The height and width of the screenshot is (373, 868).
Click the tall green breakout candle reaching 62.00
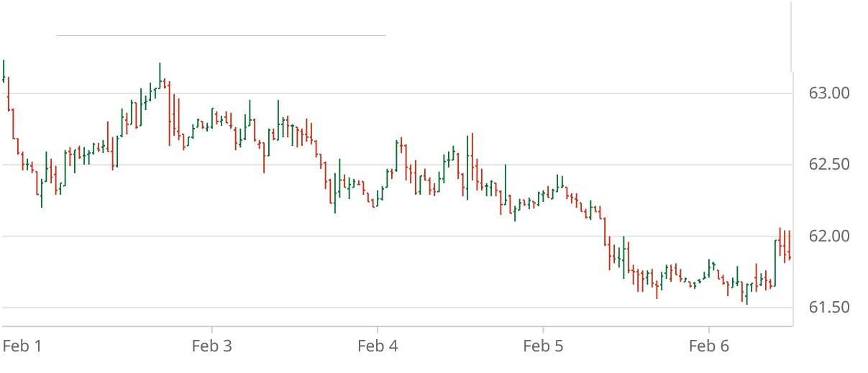click(775, 262)
